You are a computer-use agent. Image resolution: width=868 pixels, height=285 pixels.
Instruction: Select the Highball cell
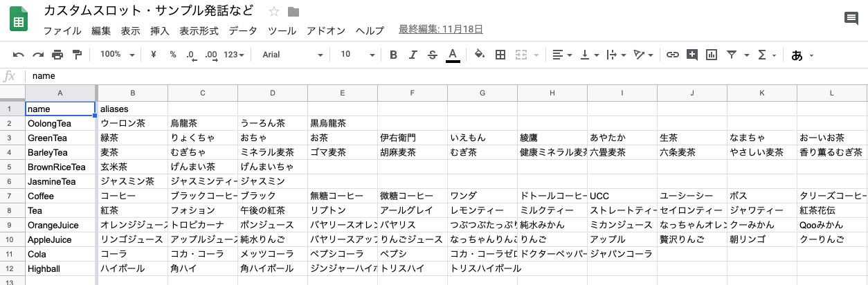point(60,268)
